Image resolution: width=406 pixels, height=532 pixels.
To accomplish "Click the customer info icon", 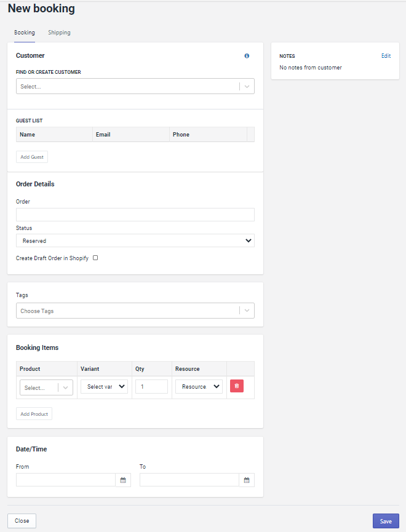I will click(247, 56).
